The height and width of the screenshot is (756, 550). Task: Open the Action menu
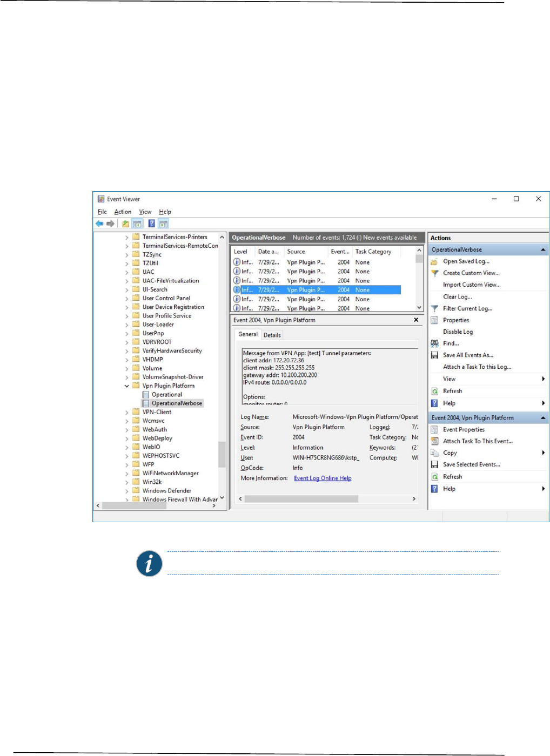pyautogui.click(x=123, y=212)
